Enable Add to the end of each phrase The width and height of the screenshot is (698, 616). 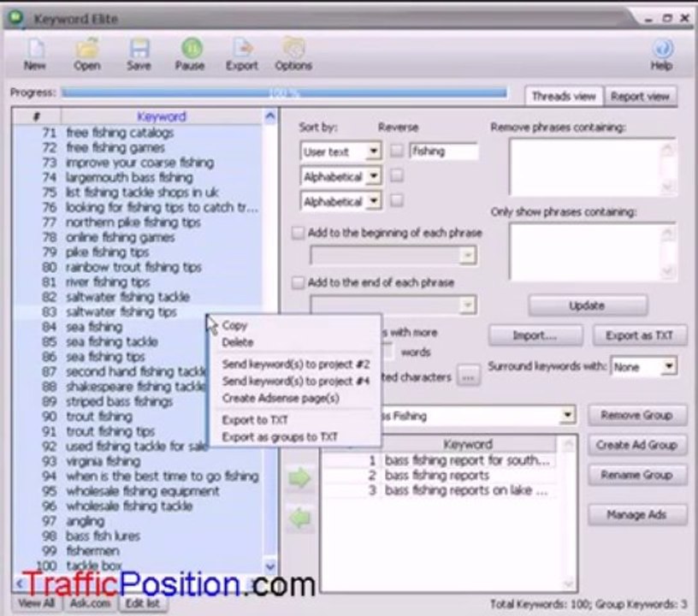click(298, 282)
